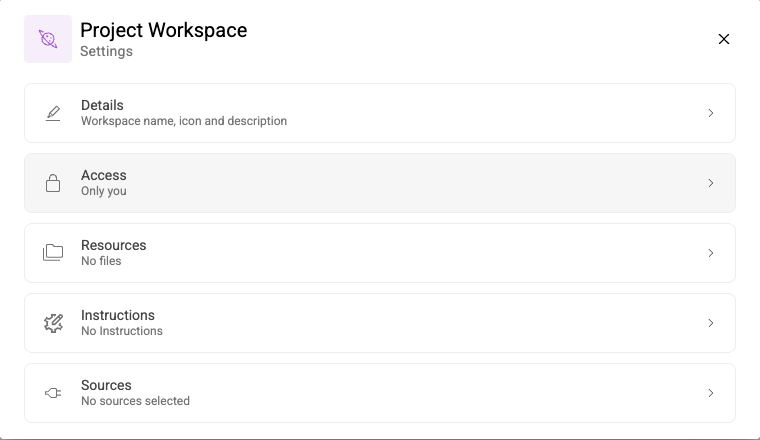This screenshot has width=760, height=440.
Task: Click the lock icon beside Access
Action: coord(53,183)
